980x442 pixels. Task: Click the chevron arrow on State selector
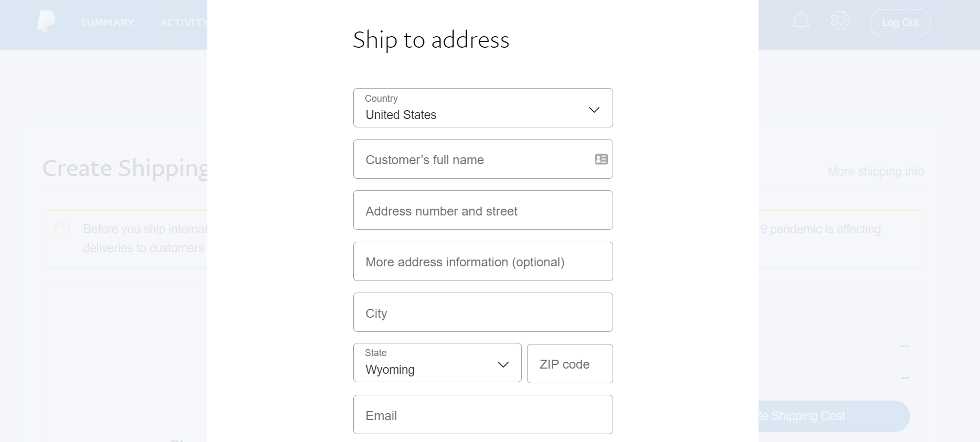(x=503, y=364)
